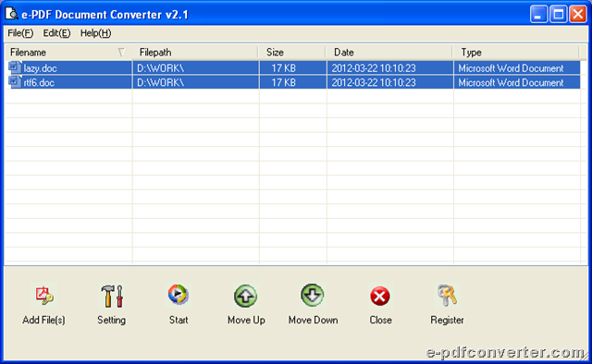Toggle the sort arrow in the Filename header
The height and width of the screenshot is (364, 592).
click(121, 52)
